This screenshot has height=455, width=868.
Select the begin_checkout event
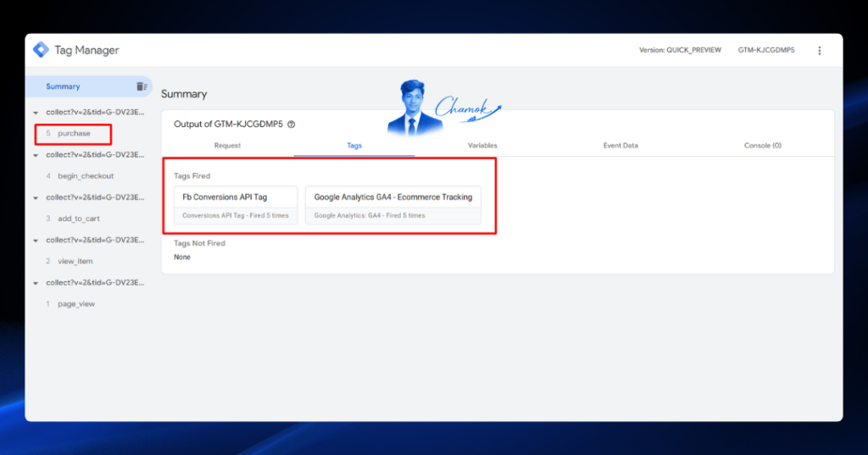tap(86, 176)
